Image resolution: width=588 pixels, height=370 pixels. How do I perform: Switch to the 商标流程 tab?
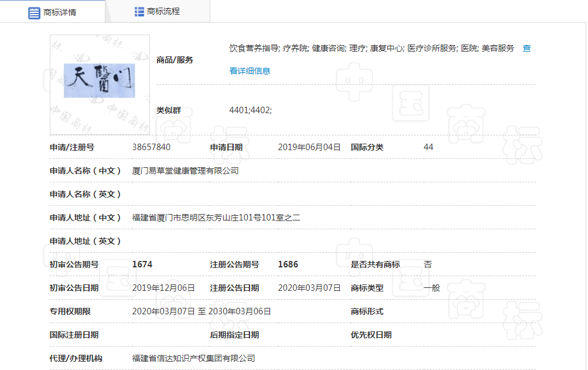coord(157,11)
